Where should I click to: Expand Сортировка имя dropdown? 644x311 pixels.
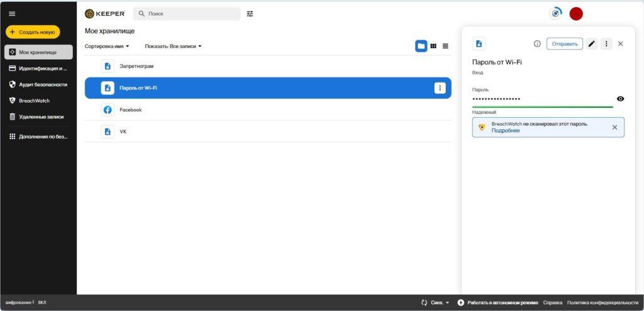(x=107, y=46)
